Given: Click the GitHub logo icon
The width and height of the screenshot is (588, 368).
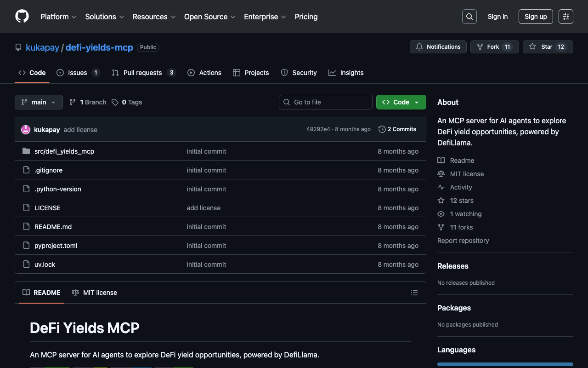Looking at the screenshot, I should 22,17.
